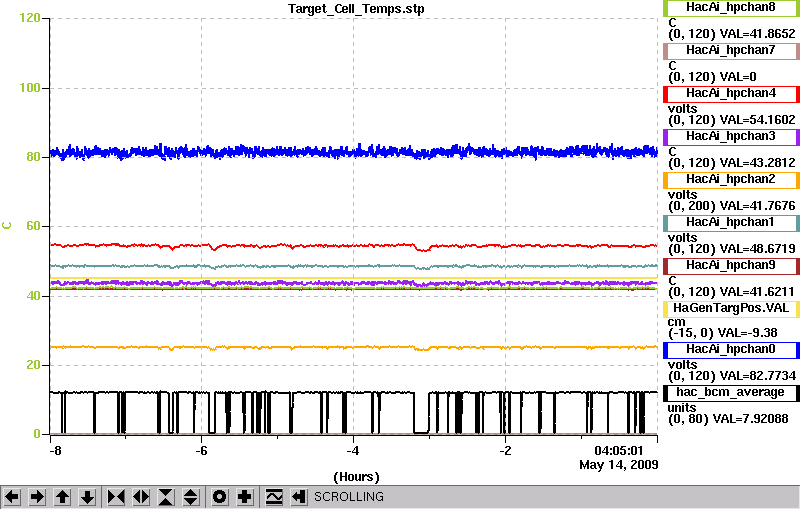This screenshot has width=800, height=509.
Task: Click the (Hours) x-axis label
Action: pos(356,477)
